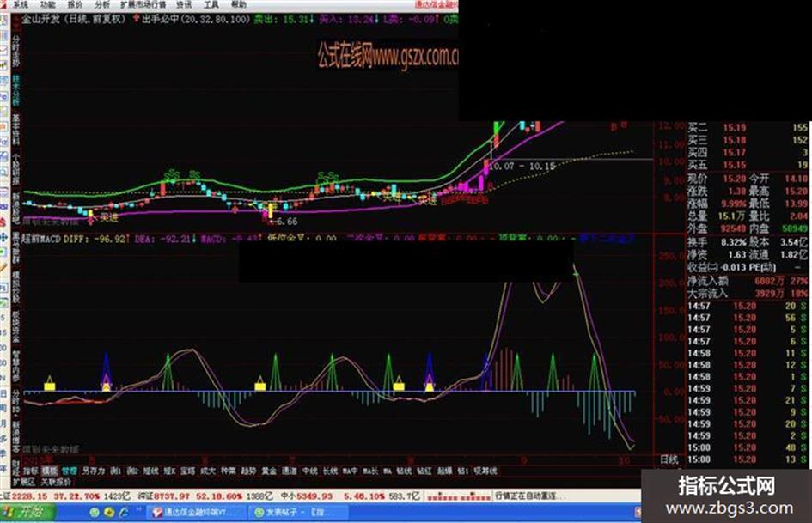Open the 报价 menu

[x=75, y=4]
